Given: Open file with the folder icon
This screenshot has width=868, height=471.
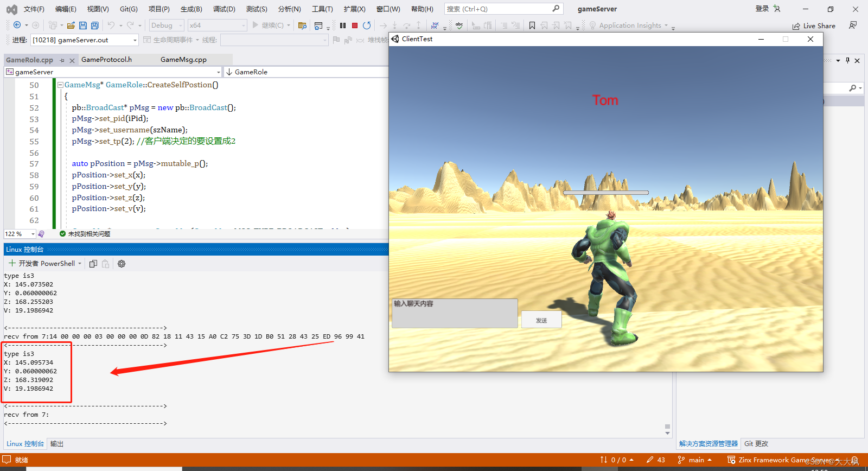Looking at the screenshot, I should (x=71, y=26).
